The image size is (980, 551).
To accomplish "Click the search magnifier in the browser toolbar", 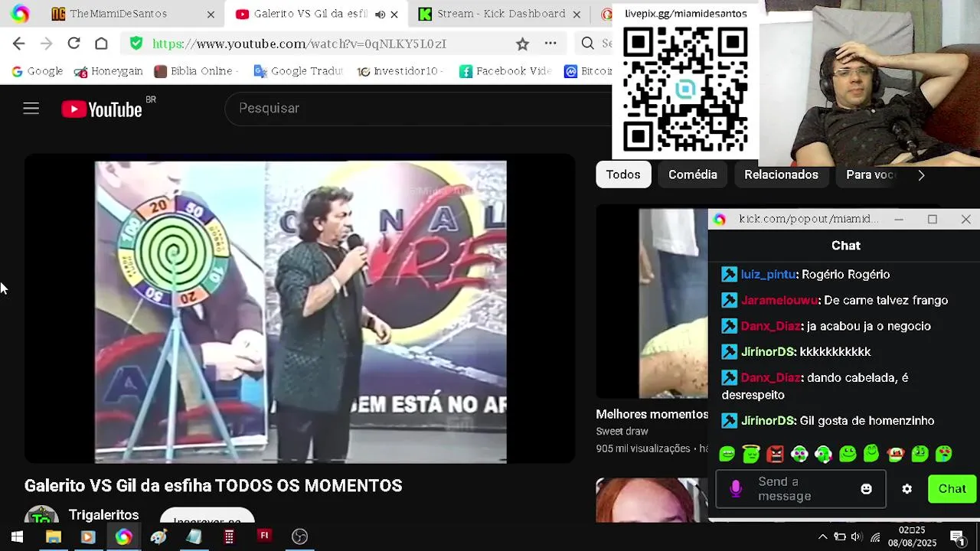I will pyautogui.click(x=587, y=44).
